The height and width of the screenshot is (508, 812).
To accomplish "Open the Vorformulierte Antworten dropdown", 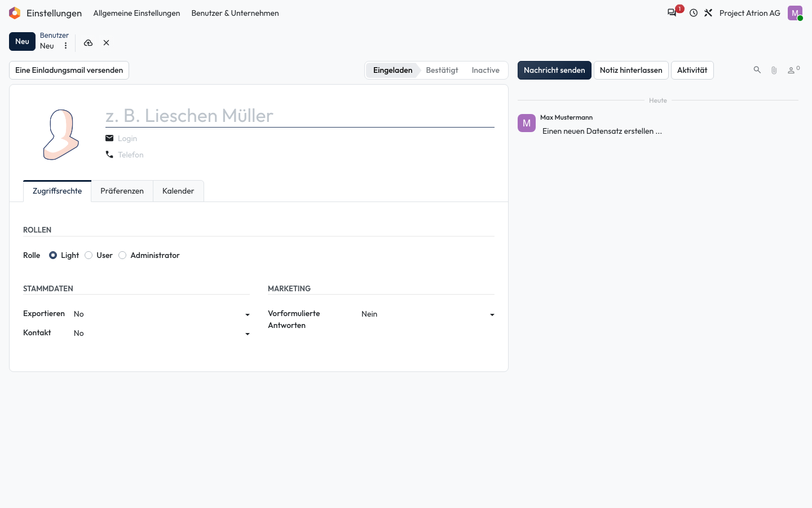I will click(428, 314).
